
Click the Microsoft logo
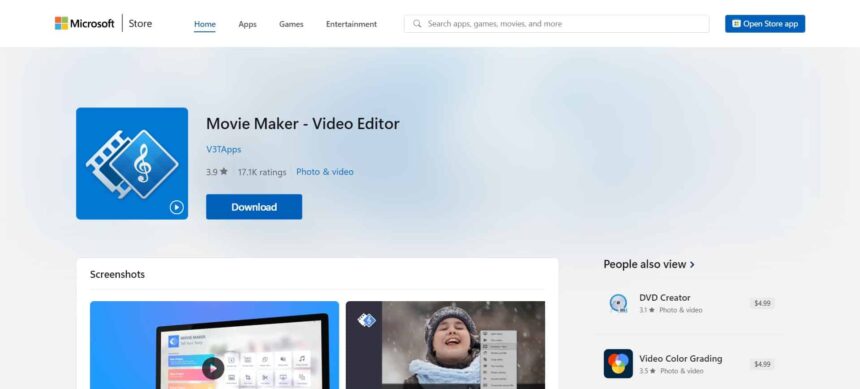point(84,24)
